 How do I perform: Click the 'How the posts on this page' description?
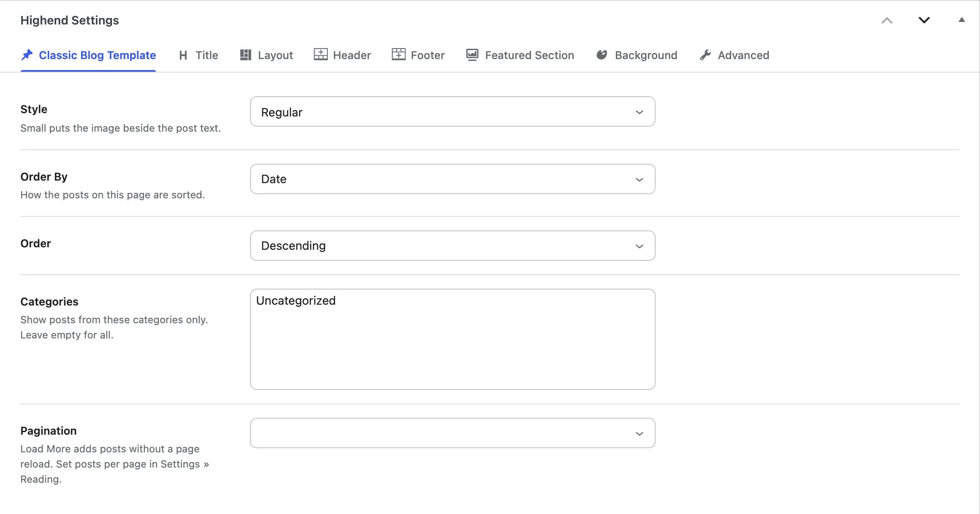coord(112,195)
